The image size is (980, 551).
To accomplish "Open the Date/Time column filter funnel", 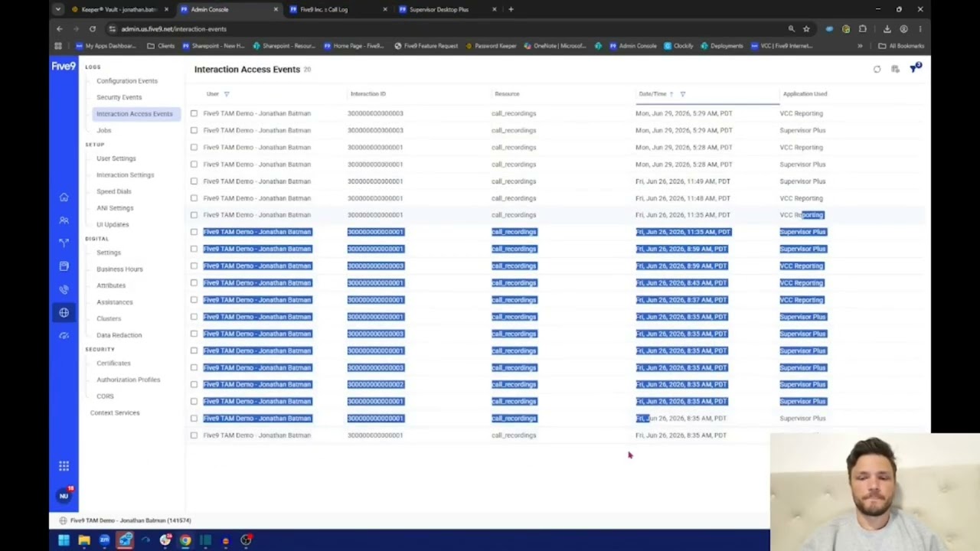I will tap(683, 94).
